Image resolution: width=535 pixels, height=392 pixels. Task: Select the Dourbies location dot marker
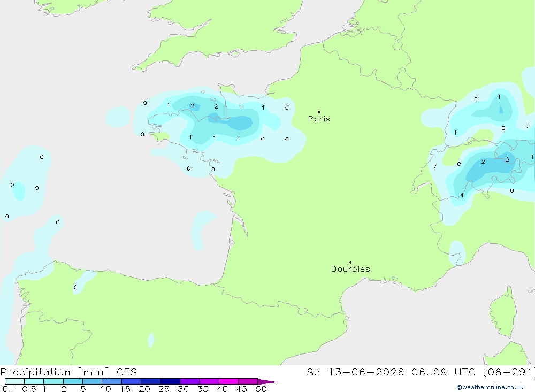coord(350,262)
